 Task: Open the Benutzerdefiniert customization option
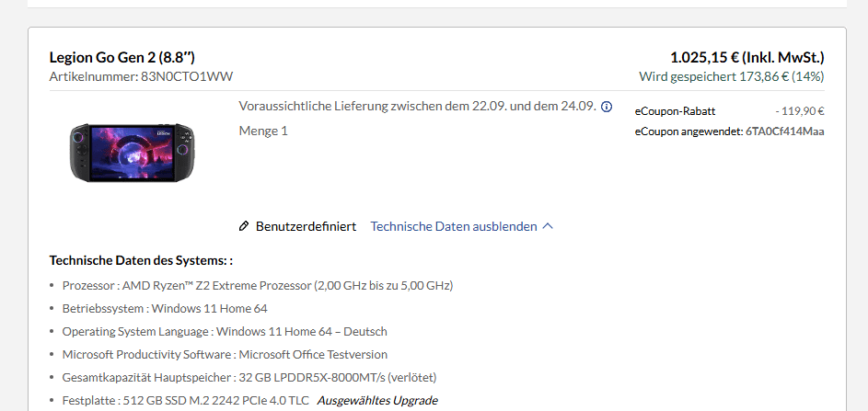[306, 226]
